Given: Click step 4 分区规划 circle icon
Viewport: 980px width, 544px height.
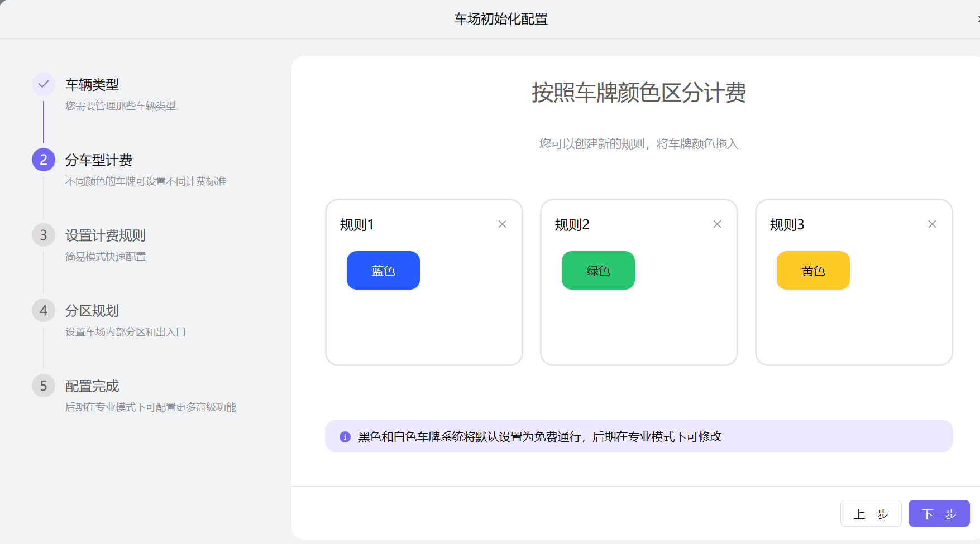Looking at the screenshot, I should (x=43, y=310).
